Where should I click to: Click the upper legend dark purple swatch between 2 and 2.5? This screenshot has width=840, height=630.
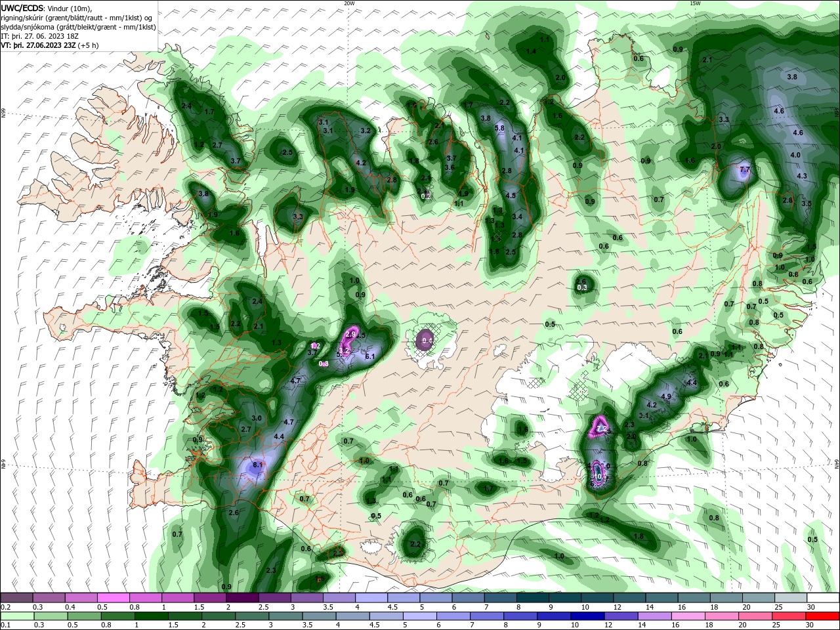[x=242, y=598]
